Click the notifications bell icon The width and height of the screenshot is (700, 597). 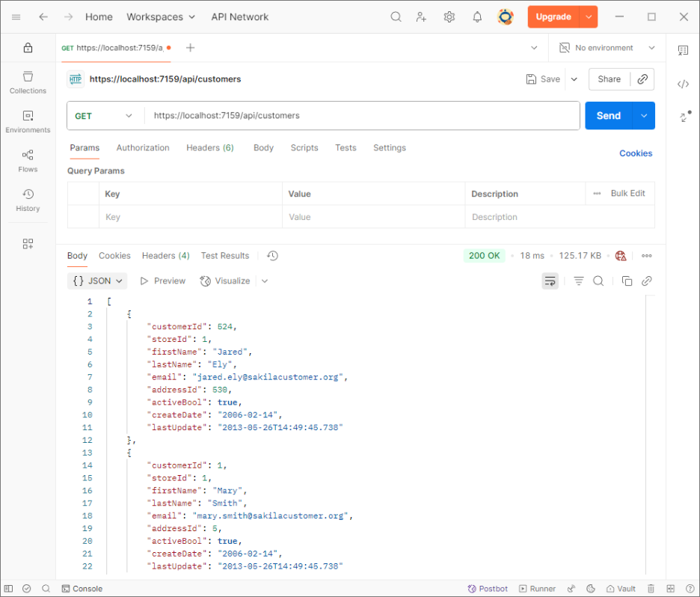click(477, 16)
